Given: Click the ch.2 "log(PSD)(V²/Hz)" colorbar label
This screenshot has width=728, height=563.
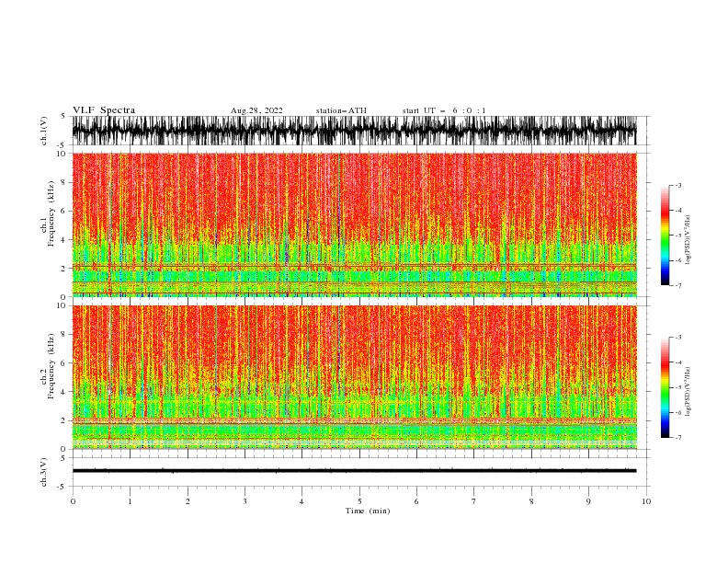Looking at the screenshot, I should click(688, 392).
